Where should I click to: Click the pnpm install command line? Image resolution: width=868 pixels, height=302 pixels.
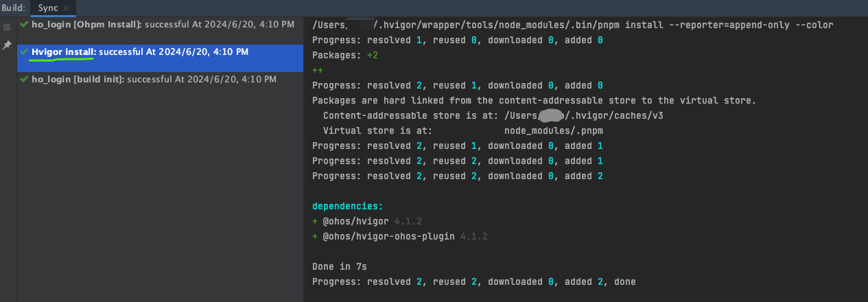[x=572, y=25]
